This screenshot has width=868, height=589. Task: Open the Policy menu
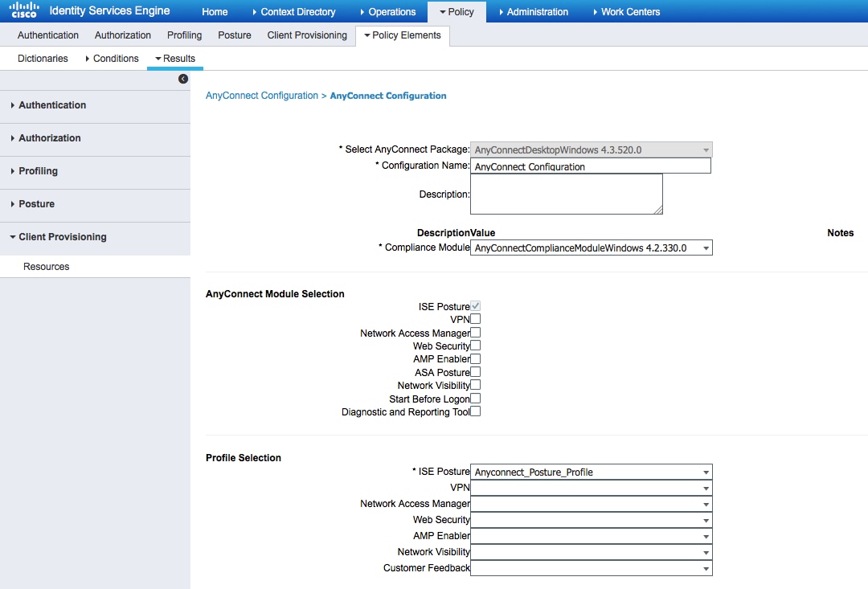(x=457, y=11)
